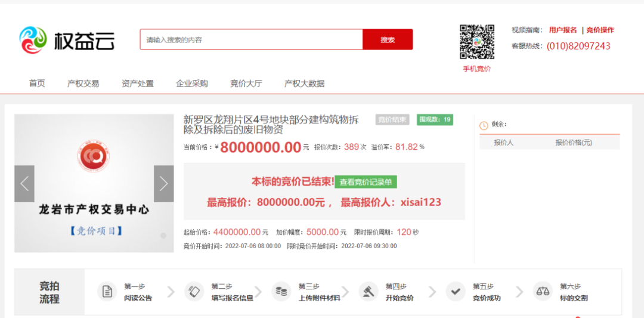
Task: Click hotline number (010)82097243
Action: tap(578, 46)
